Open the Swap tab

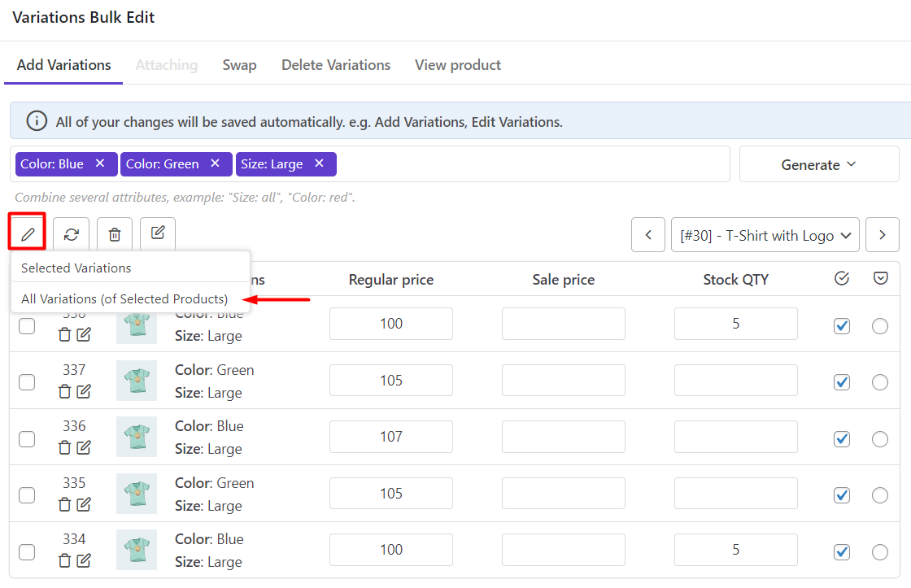[239, 65]
